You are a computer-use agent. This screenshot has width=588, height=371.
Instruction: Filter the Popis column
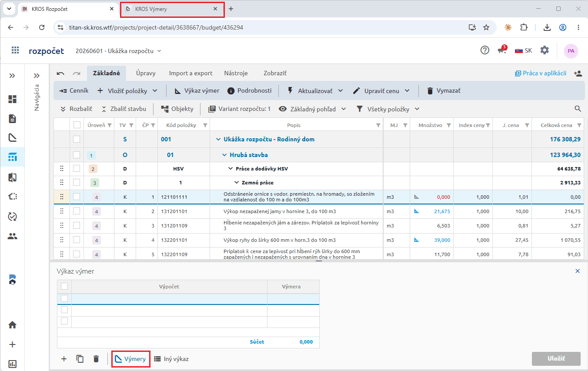(378, 125)
